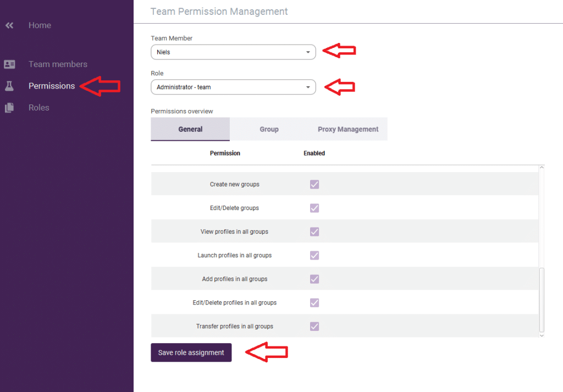Select the General tab
The image size is (563, 392).
click(x=190, y=129)
